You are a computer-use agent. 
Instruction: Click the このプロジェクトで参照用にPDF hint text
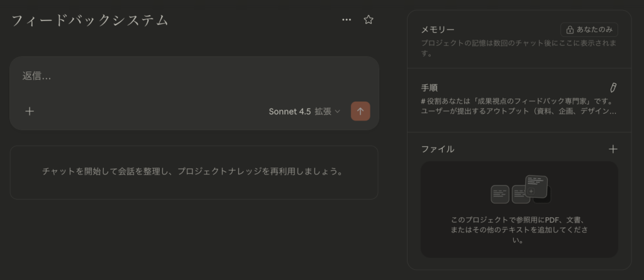[x=519, y=230]
